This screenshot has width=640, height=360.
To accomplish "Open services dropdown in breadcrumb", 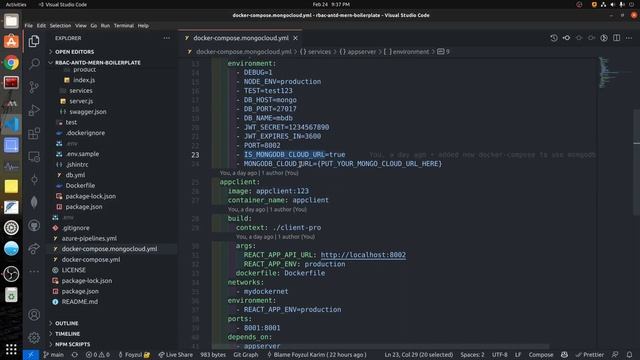I will coord(315,52).
